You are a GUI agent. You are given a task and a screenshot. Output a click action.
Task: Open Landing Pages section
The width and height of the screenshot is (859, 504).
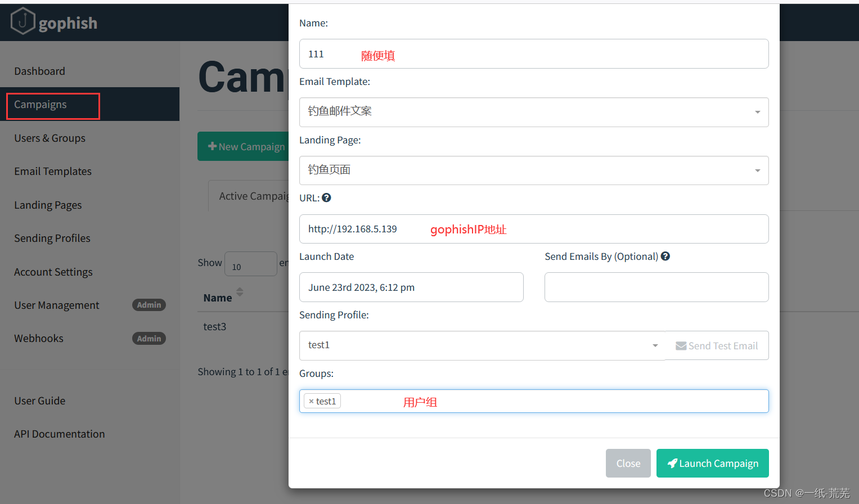(48, 205)
